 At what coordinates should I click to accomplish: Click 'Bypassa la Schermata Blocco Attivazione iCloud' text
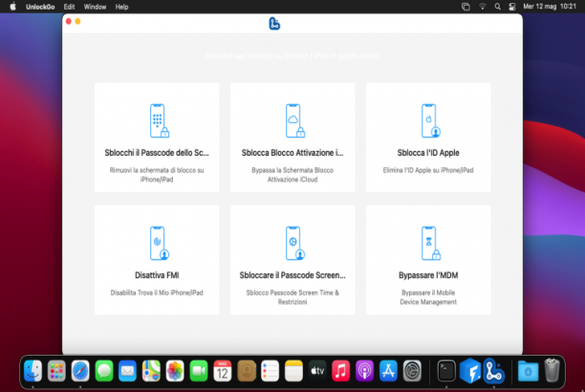292,175
